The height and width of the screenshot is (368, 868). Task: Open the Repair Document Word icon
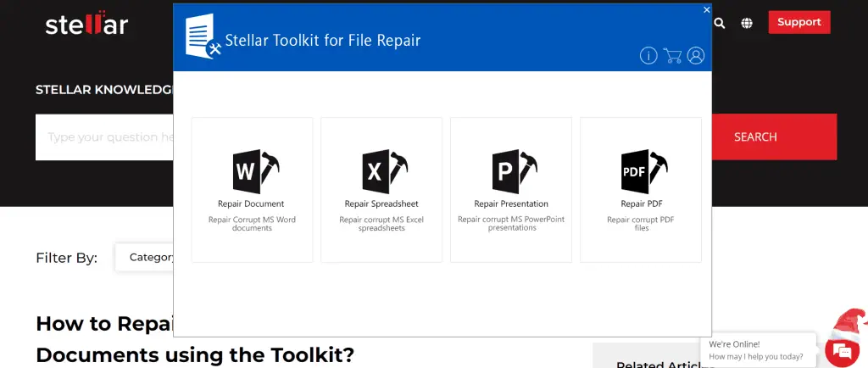256,171
